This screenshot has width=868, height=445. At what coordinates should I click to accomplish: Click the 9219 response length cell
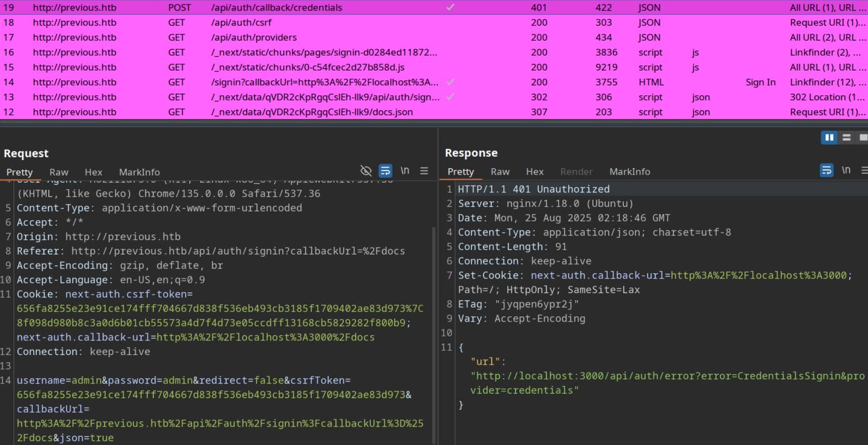point(606,68)
